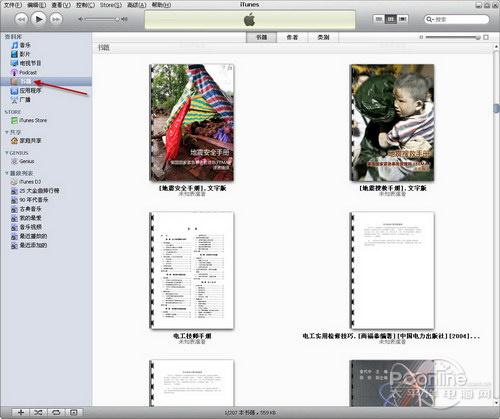500x419 pixels.
Task: Toggle the artwork viewer button at bottom
Action: [x=74, y=412]
